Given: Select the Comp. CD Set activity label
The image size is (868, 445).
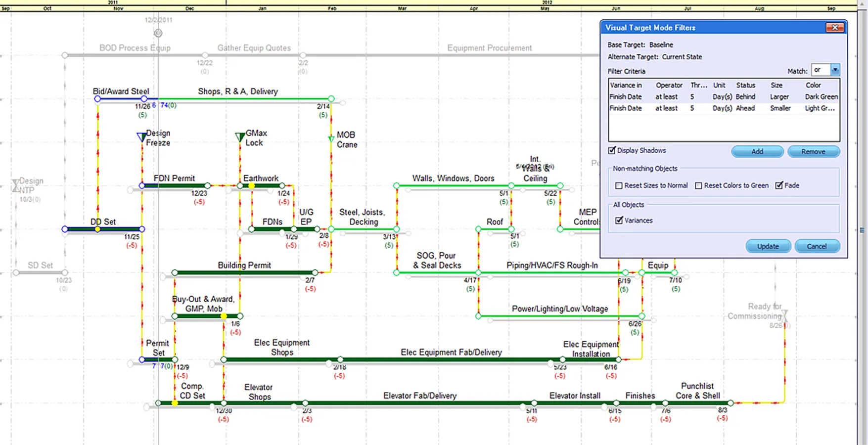Looking at the screenshot, I should 192,391.
